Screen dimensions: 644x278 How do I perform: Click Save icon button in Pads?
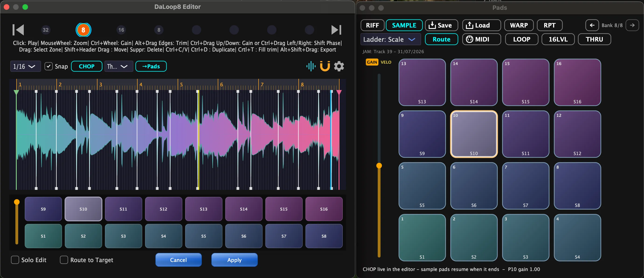click(441, 25)
